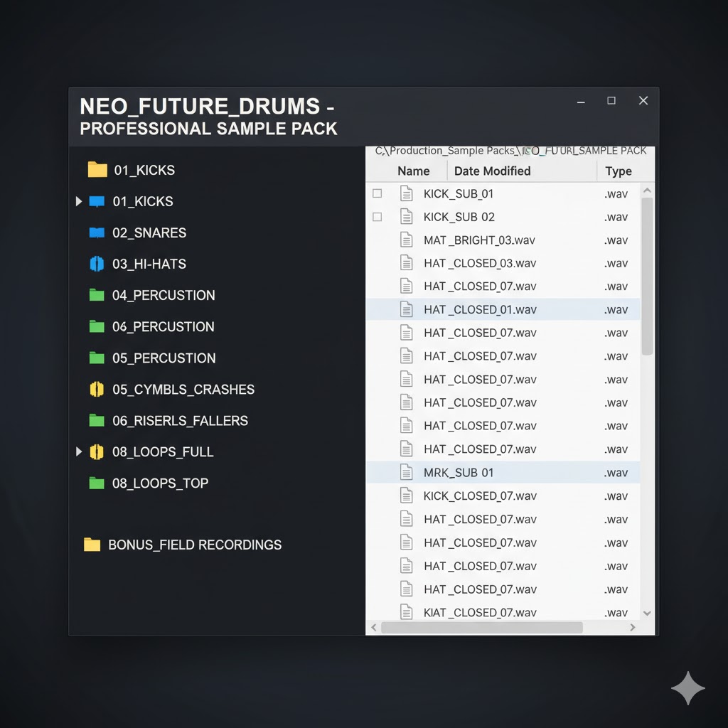
Task: Select the file icon next to MAT_BRIGHT_03.wav
Action: point(407,240)
